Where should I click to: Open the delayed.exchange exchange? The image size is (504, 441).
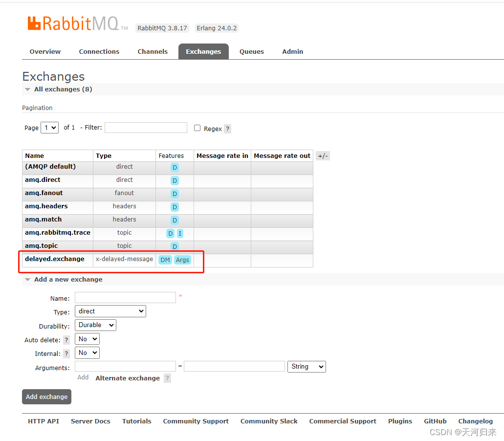pos(55,259)
